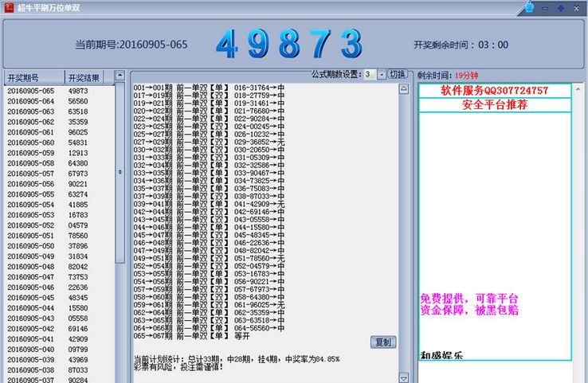The image size is (588, 383).
Task: Click the 当前期号:20160905-065 label
Action: click(131, 45)
